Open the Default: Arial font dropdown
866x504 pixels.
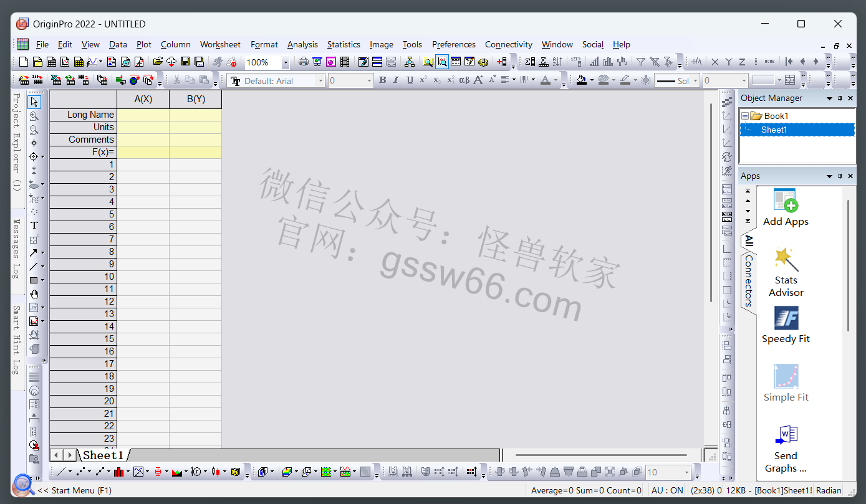point(321,80)
